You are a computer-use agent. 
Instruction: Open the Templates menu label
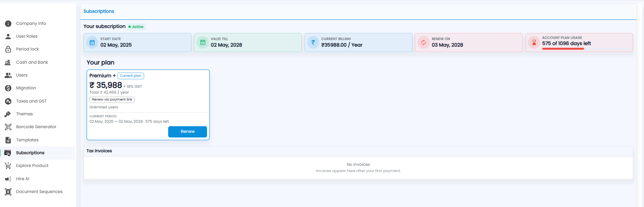27,140
